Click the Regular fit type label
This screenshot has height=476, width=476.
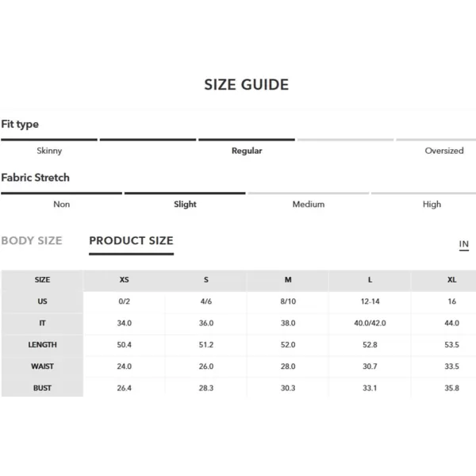pyautogui.click(x=247, y=151)
